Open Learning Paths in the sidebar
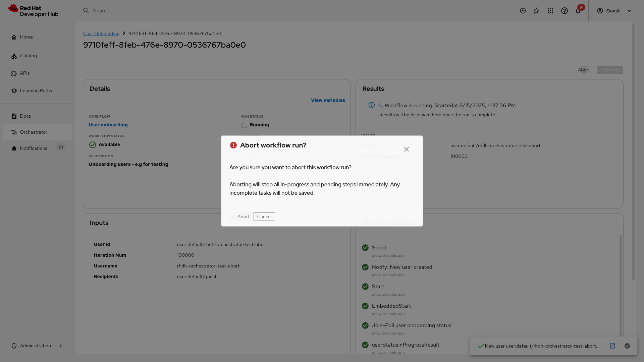 36,90
